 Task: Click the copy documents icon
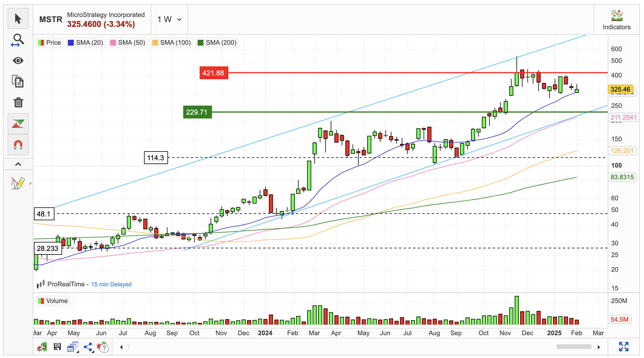pyautogui.click(x=18, y=81)
